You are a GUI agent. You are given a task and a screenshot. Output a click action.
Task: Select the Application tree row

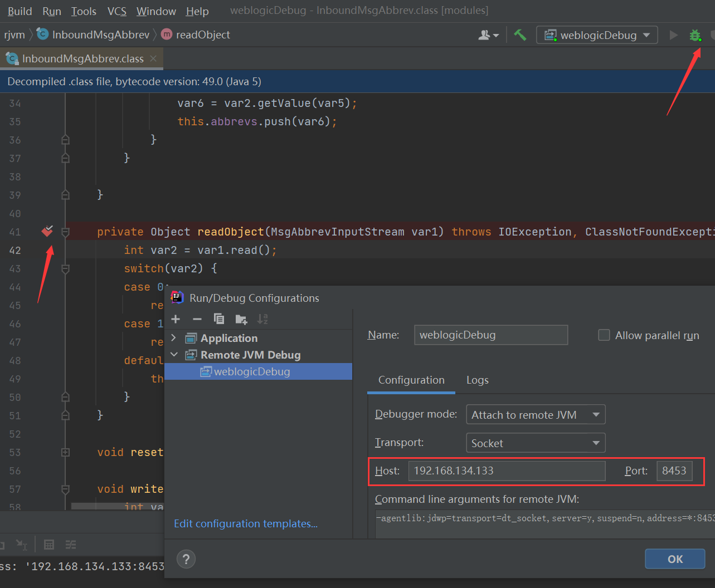(x=258, y=338)
